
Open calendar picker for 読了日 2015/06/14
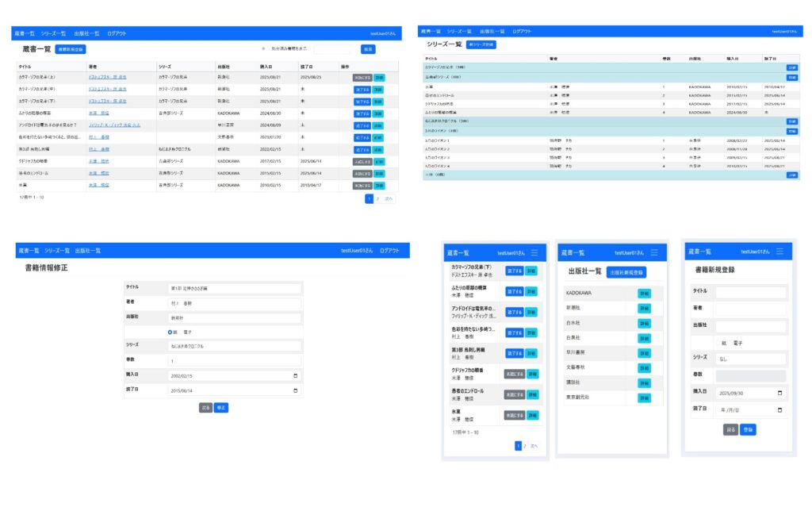pyautogui.click(x=296, y=390)
